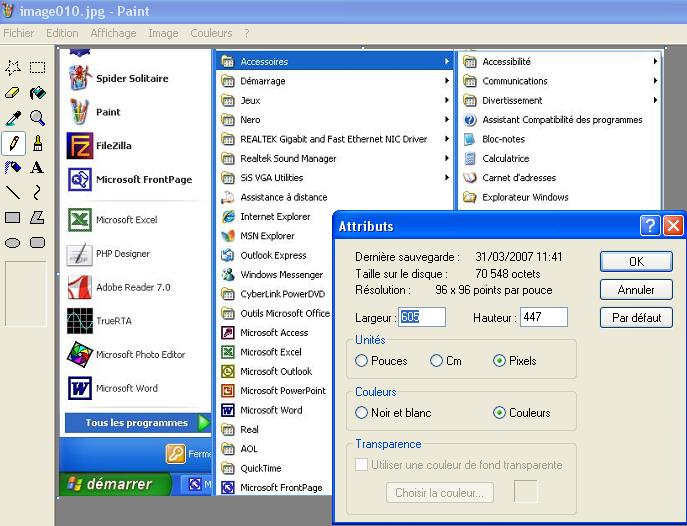Expand the Nero submenu arrow

click(x=446, y=120)
